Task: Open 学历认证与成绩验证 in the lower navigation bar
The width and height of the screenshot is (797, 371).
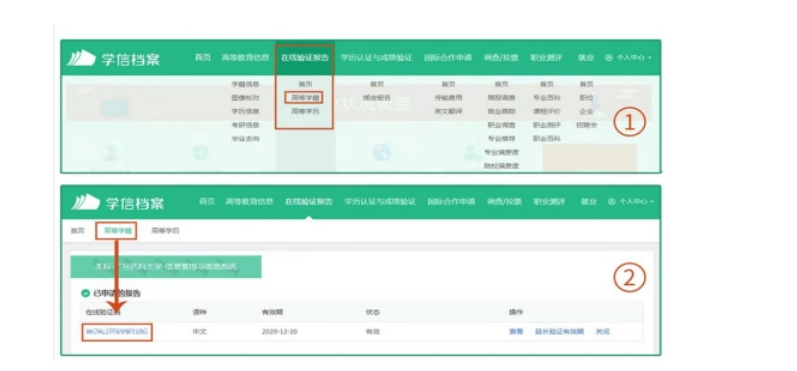Action: 380,202
